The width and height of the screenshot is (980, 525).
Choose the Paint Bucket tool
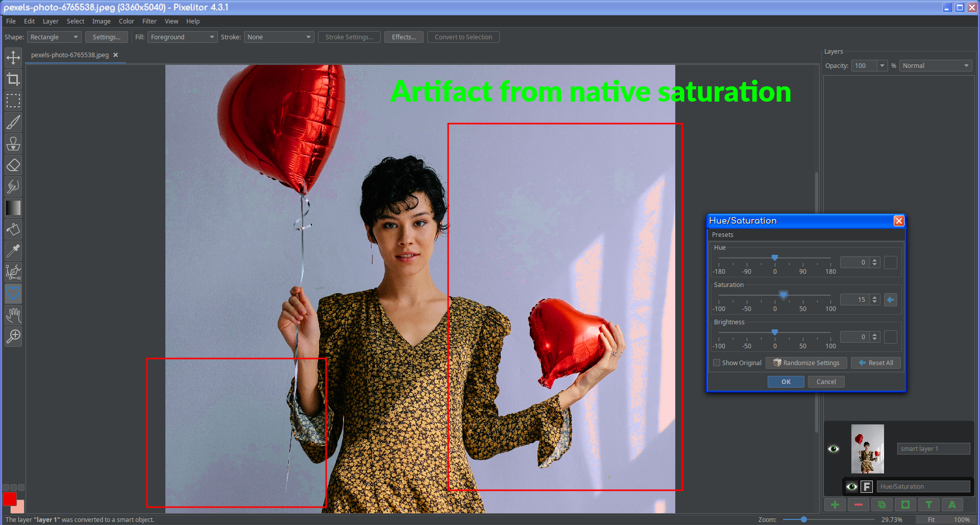pos(13,229)
